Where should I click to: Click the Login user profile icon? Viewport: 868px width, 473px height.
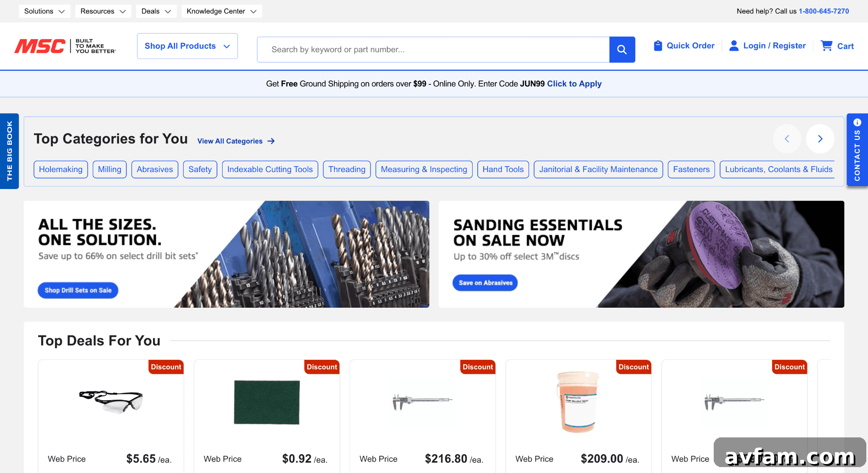point(734,46)
